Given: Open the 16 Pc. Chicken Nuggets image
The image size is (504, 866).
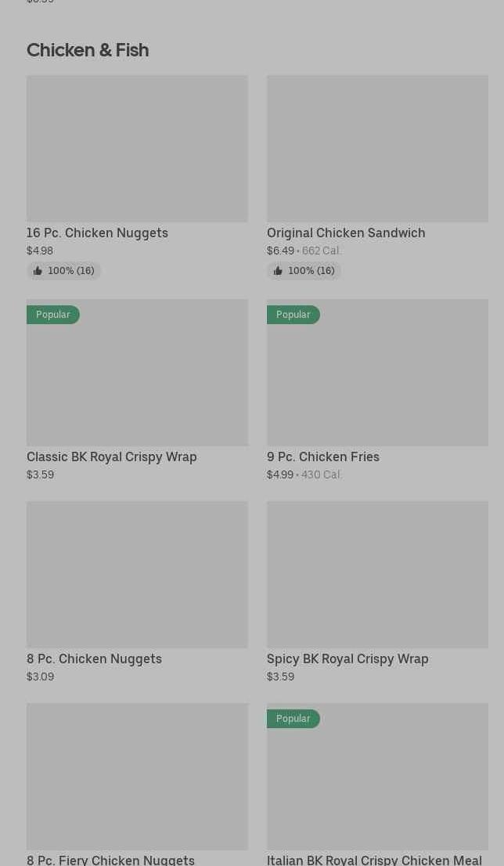Looking at the screenshot, I should pyautogui.click(x=137, y=149).
